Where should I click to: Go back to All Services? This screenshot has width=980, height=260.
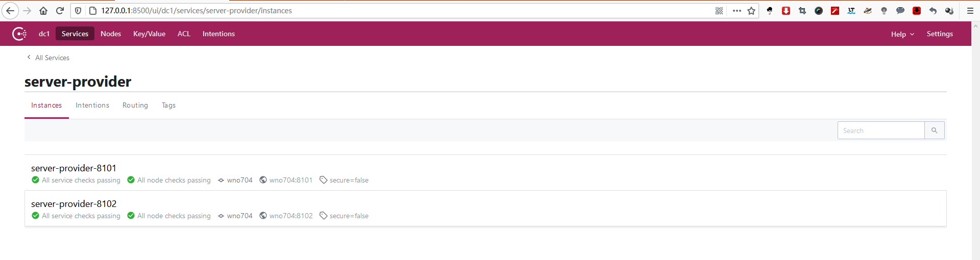[x=52, y=58]
